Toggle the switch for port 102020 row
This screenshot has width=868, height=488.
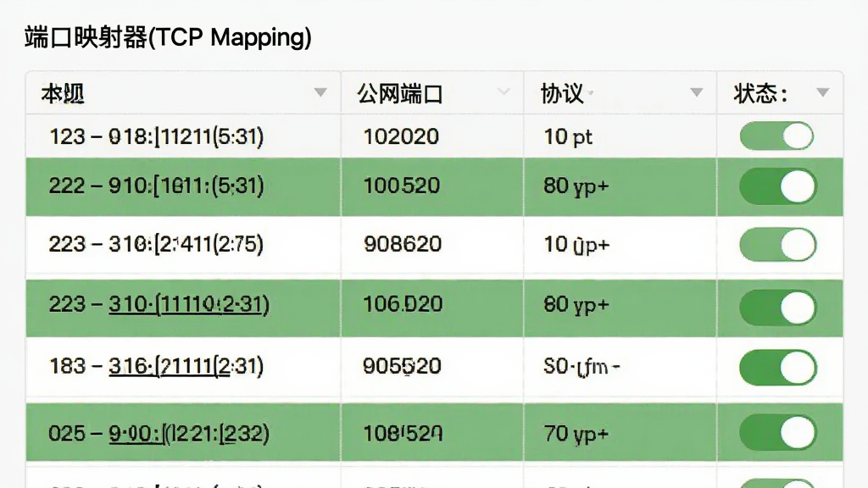click(x=776, y=136)
